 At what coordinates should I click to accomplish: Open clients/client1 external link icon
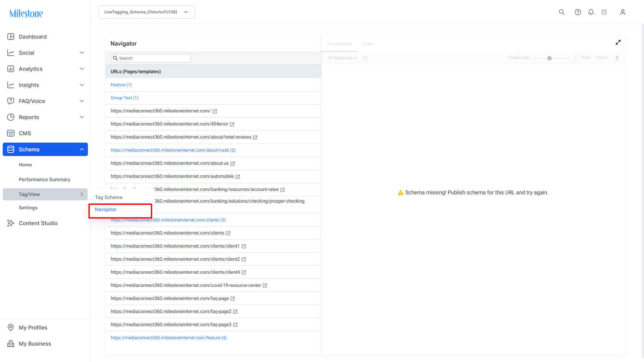click(244, 247)
